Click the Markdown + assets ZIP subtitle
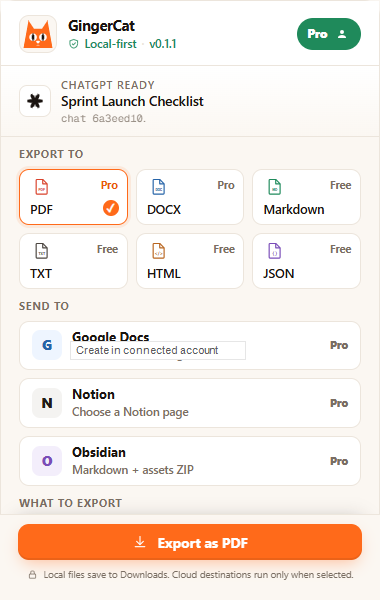This screenshot has width=380, height=600. pyautogui.click(x=133, y=470)
